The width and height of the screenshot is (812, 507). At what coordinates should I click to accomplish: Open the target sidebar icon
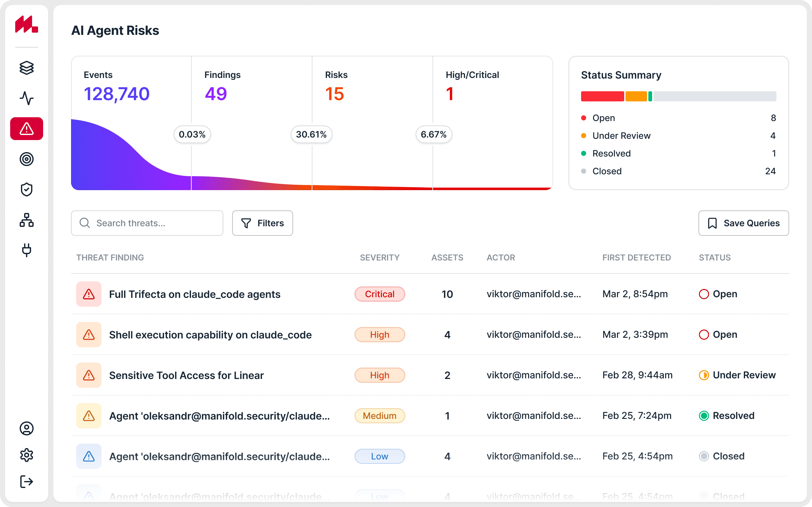coord(27,159)
